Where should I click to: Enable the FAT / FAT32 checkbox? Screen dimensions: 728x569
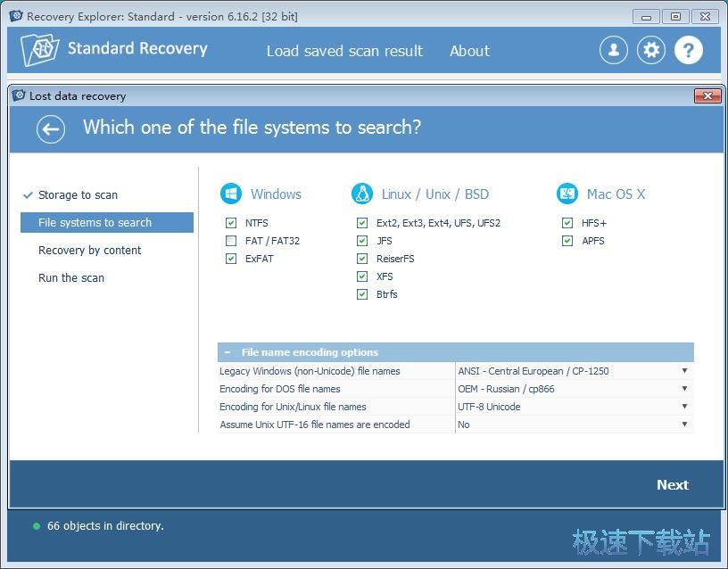click(231, 241)
